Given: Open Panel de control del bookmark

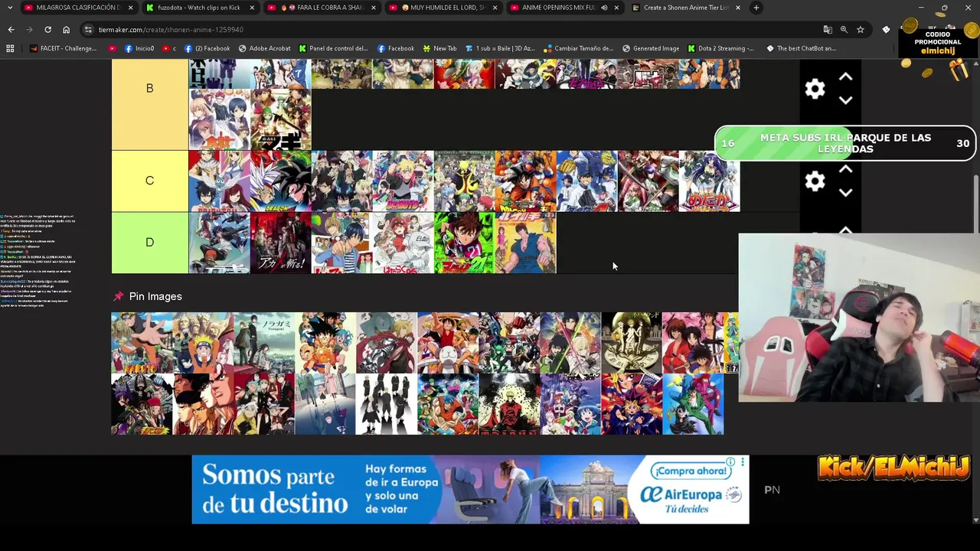Looking at the screenshot, I should pos(334,48).
